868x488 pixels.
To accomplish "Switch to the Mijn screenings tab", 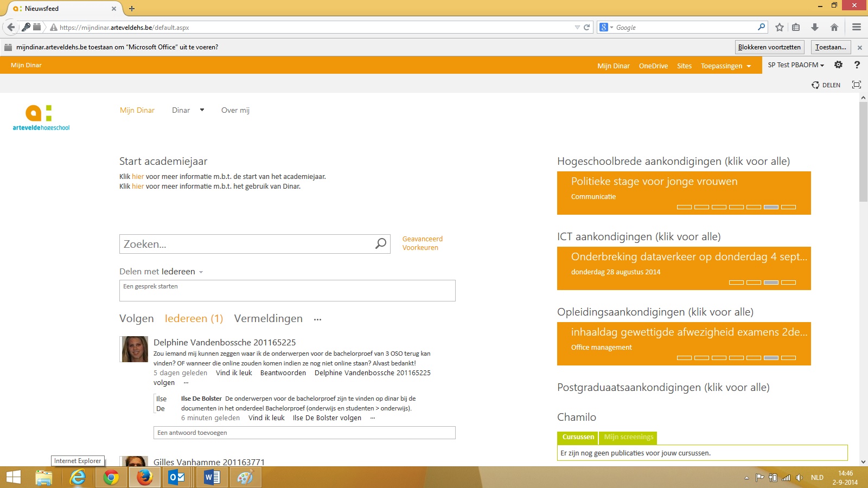I will 628,437.
